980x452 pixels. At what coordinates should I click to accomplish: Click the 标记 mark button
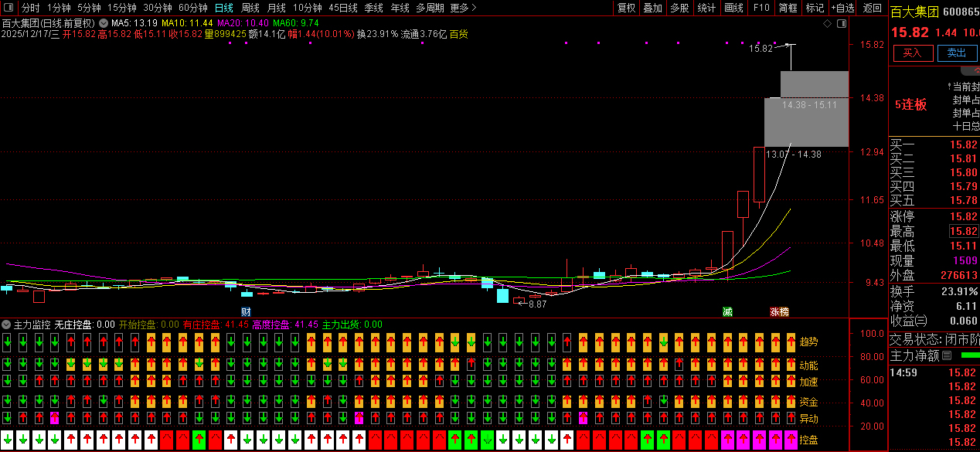[x=815, y=8]
